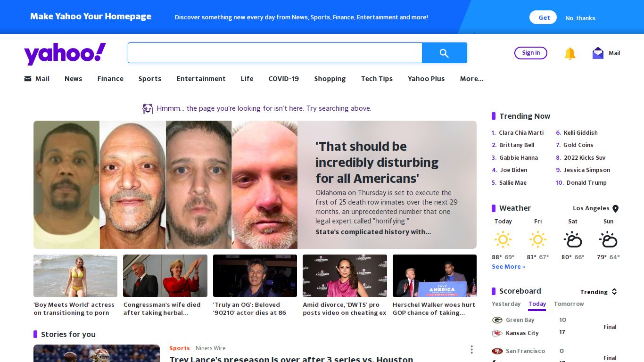The image size is (644, 362).
Task: Open the notifications bell
Action: click(x=570, y=53)
